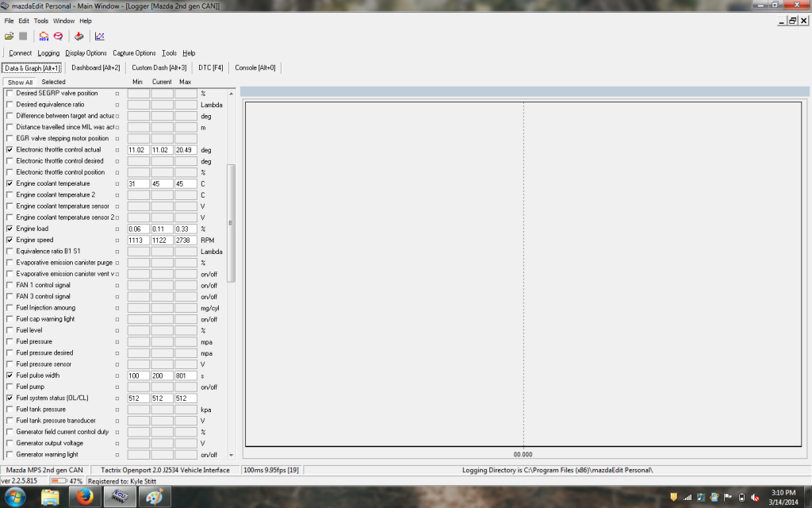The width and height of the screenshot is (812, 508).
Task: Uncheck the Engine speed checkbox
Action: tap(10, 240)
